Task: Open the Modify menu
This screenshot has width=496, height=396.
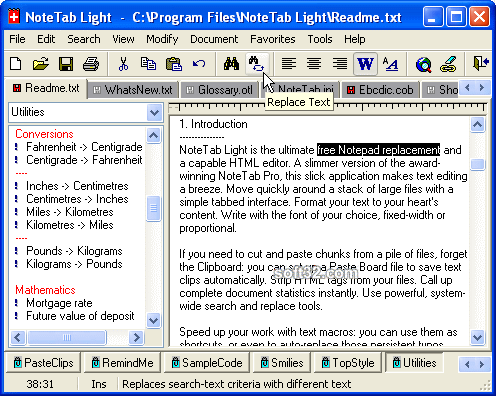Action: [162, 39]
